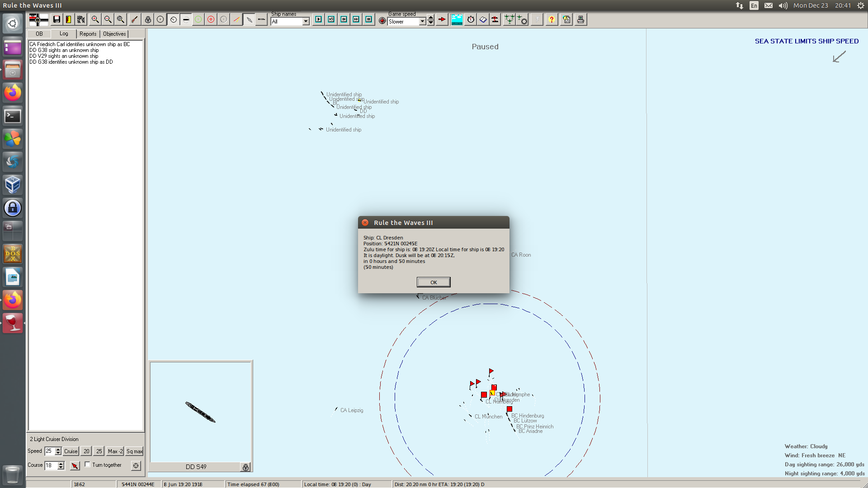Click OK in the ship dialog

(433, 282)
